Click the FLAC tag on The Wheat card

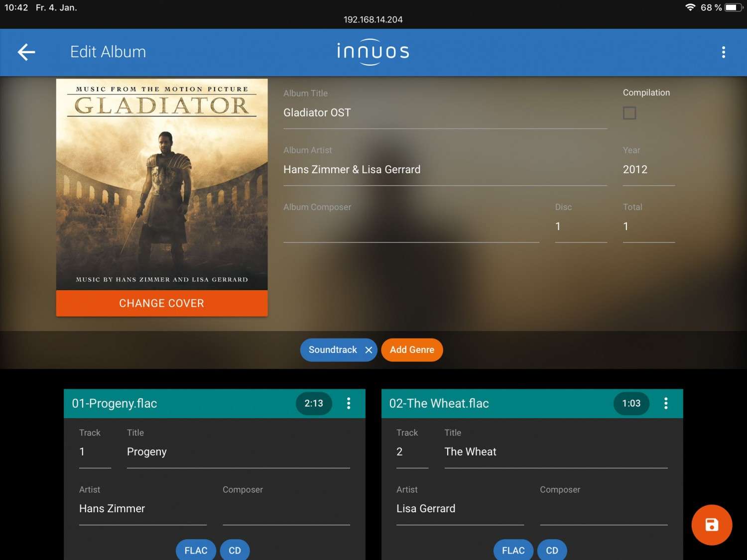[513, 550]
